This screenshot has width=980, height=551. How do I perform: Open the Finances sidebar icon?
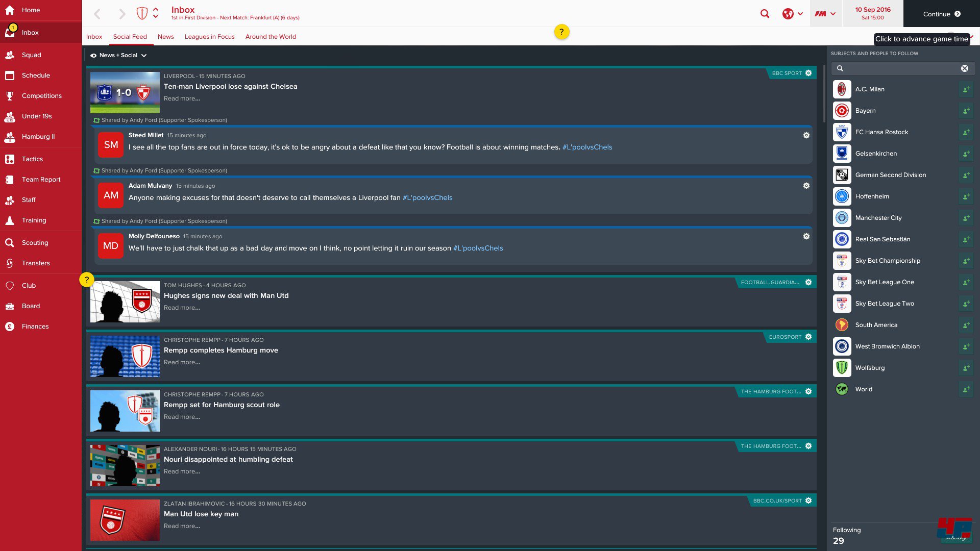pos(10,327)
